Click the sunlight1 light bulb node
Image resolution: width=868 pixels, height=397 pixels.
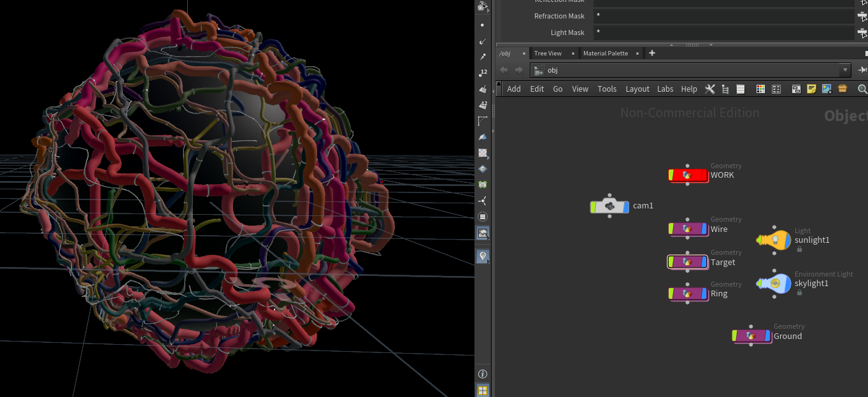click(x=774, y=240)
